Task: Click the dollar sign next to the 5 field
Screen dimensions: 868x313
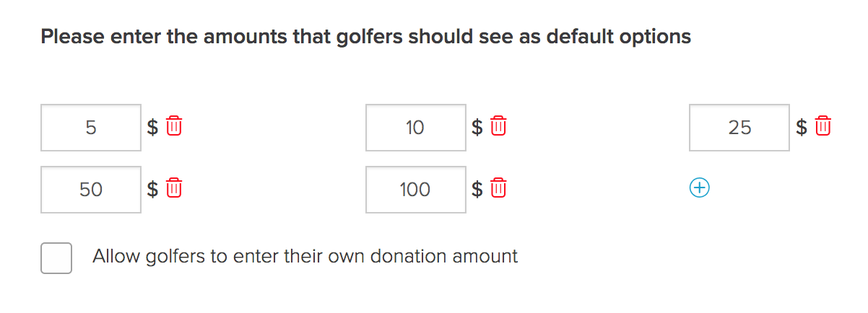Action: [x=152, y=128]
